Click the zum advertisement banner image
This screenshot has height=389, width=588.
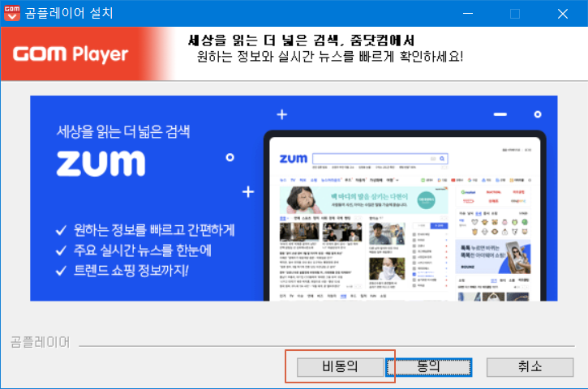[x=294, y=199]
